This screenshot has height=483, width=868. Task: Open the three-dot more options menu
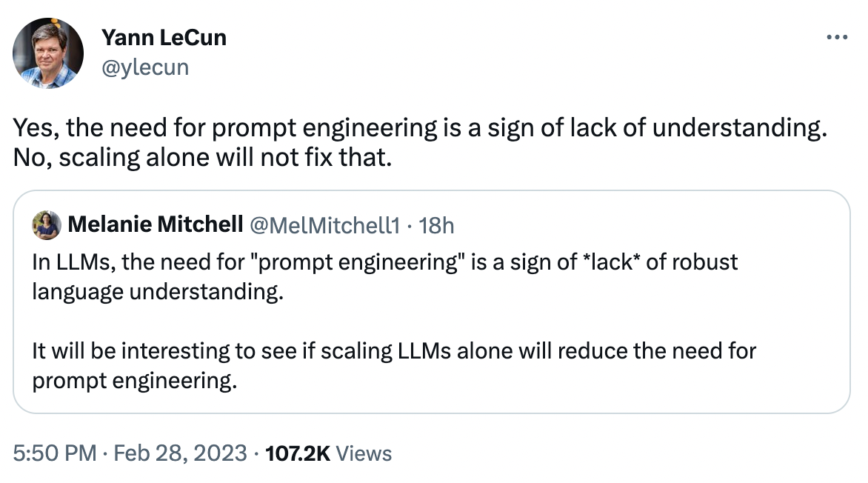click(x=836, y=37)
